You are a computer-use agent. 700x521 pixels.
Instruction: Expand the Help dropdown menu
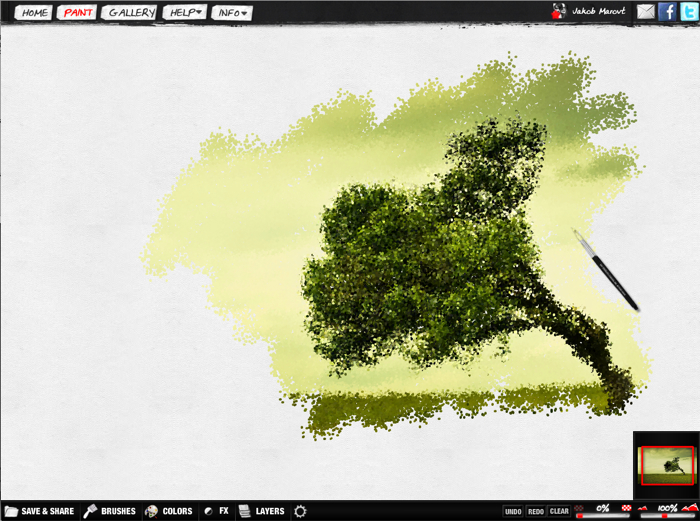[x=184, y=13]
